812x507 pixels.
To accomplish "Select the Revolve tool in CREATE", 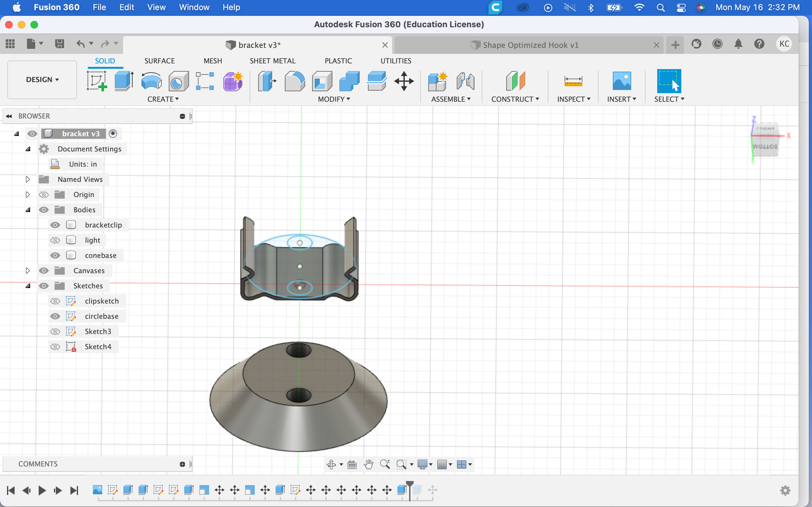I will (x=151, y=81).
